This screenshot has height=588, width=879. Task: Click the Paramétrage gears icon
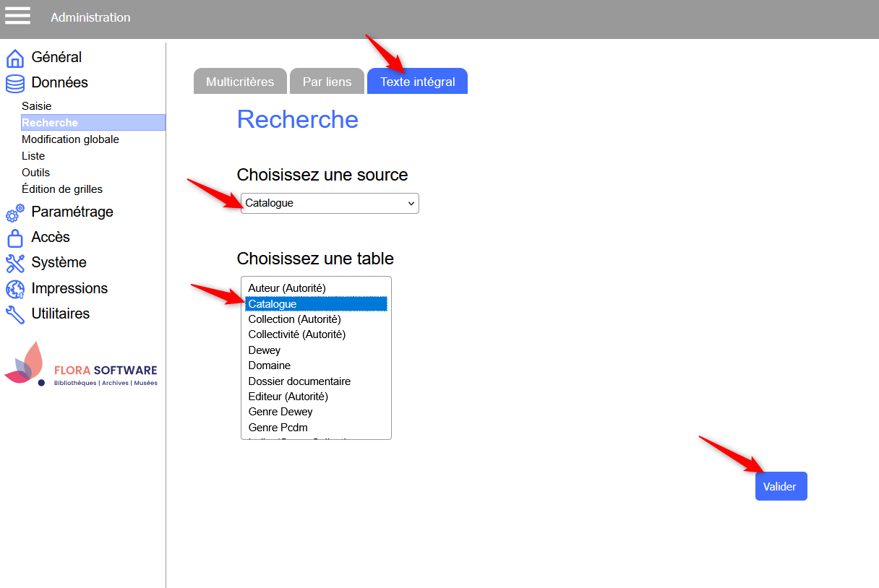pyautogui.click(x=15, y=212)
